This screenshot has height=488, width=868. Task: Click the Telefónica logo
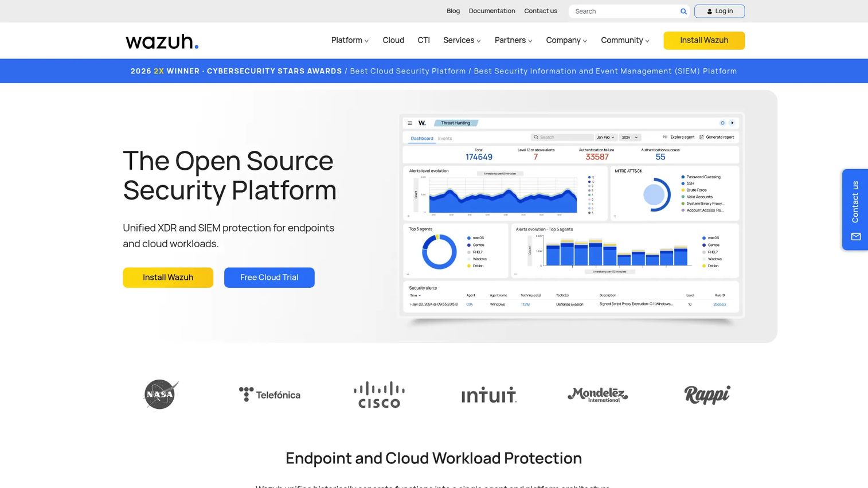(x=269, y=395)
